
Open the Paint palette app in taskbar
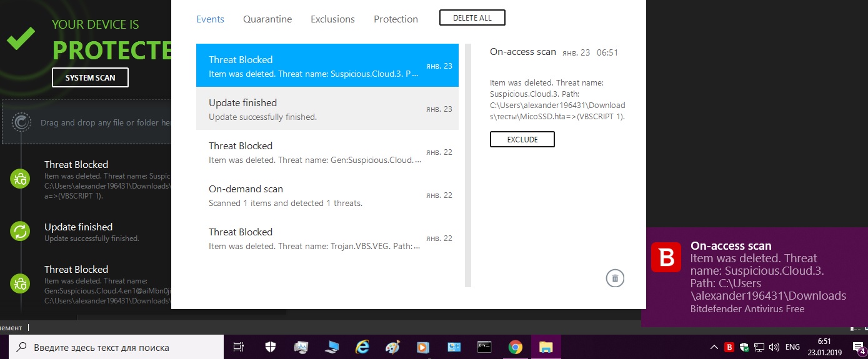[392, 347]
